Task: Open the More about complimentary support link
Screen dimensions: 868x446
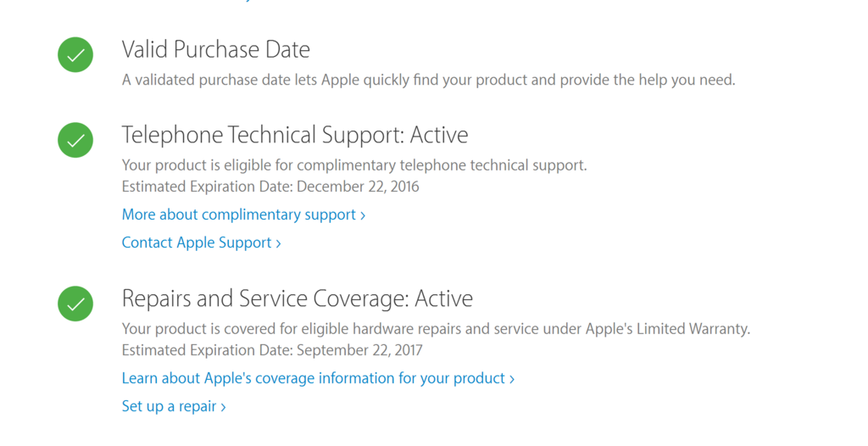Action: pos(243,215)
